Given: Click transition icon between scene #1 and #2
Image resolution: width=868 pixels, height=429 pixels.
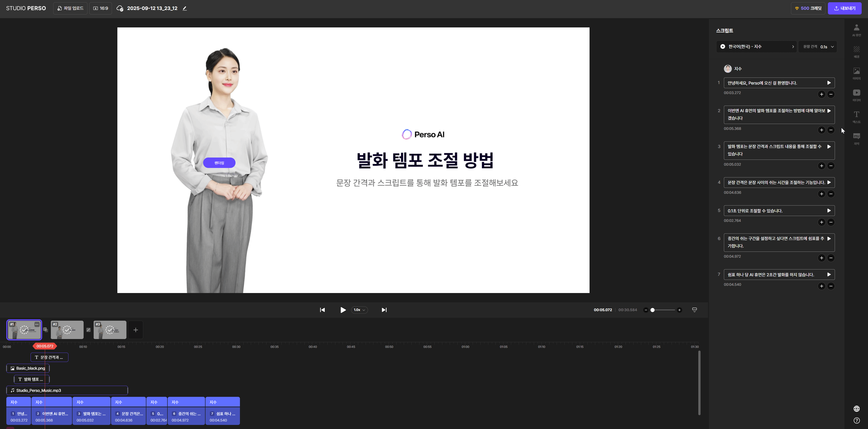Looking at the screenshot, I should tap(46, 330).
